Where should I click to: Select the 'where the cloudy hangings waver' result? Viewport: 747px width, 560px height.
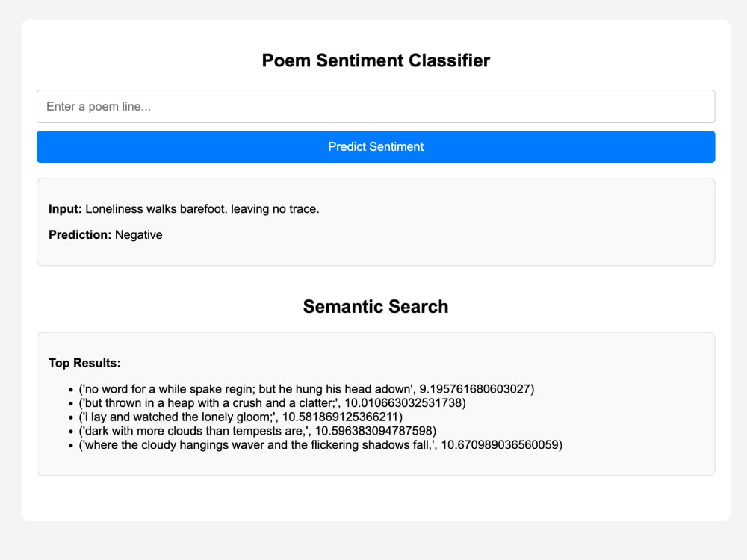click(x=320, y=445)
